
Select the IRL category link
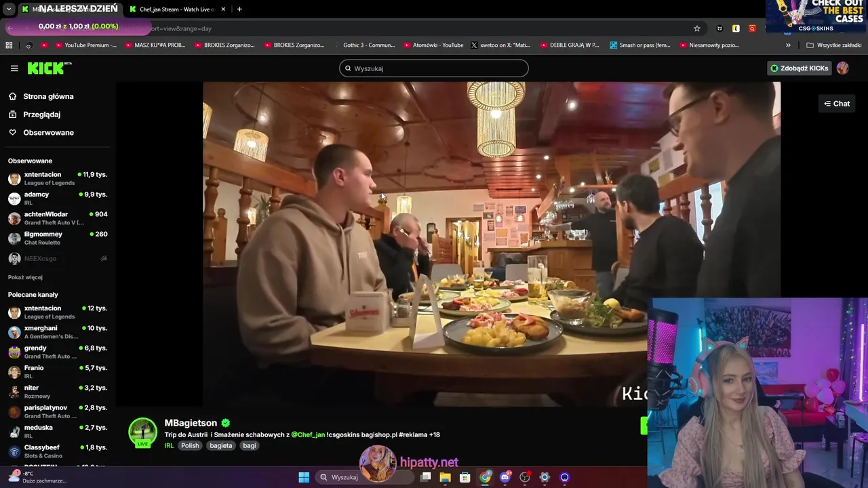click(x=169, y=446)
